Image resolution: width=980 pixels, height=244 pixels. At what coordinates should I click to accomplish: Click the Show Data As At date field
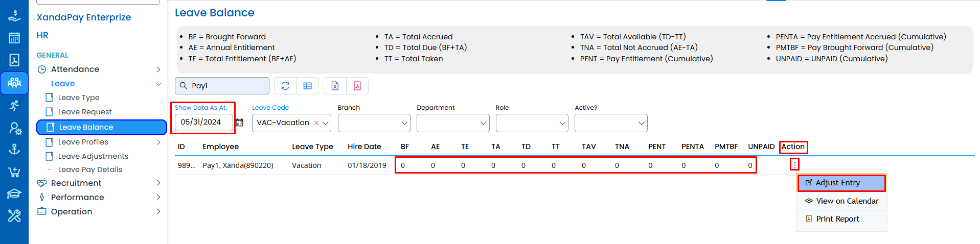pos(203,123)
